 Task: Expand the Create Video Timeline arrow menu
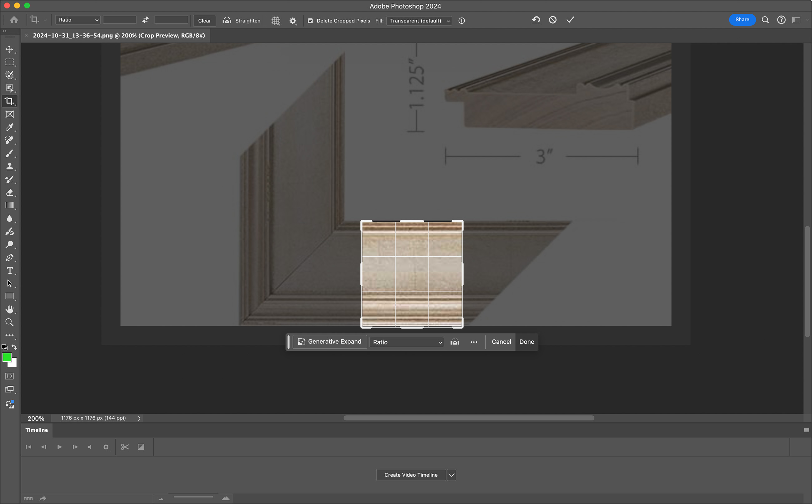point(451,475)
